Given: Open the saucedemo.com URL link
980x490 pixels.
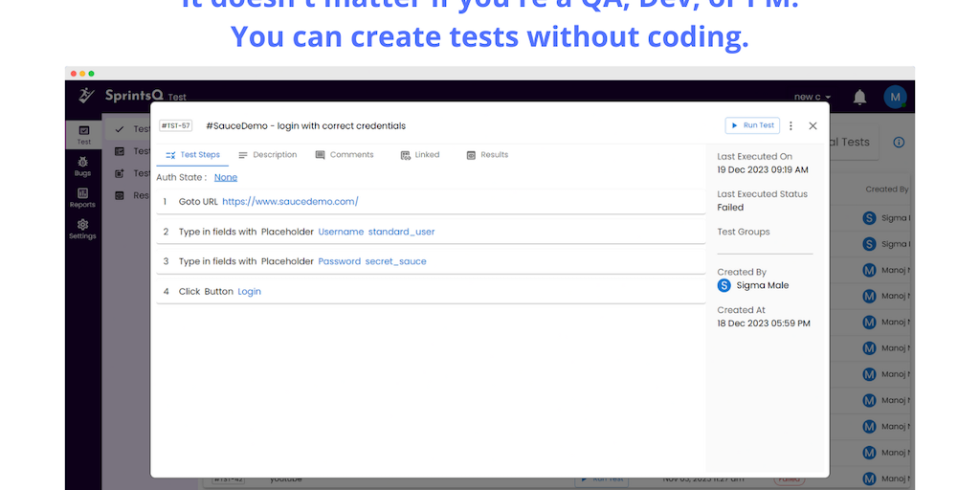Looking at the screenshot, I should click(x=290, y=202).
